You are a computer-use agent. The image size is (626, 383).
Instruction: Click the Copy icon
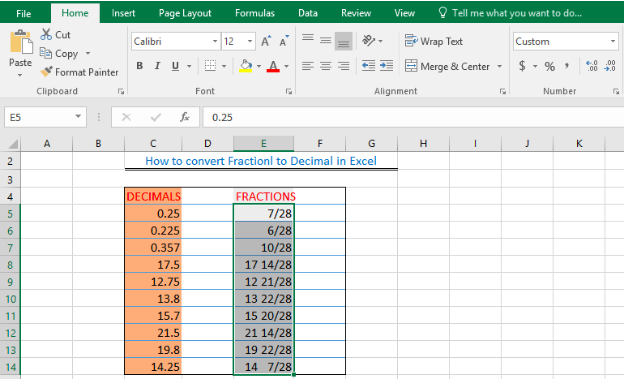[46, 53]
